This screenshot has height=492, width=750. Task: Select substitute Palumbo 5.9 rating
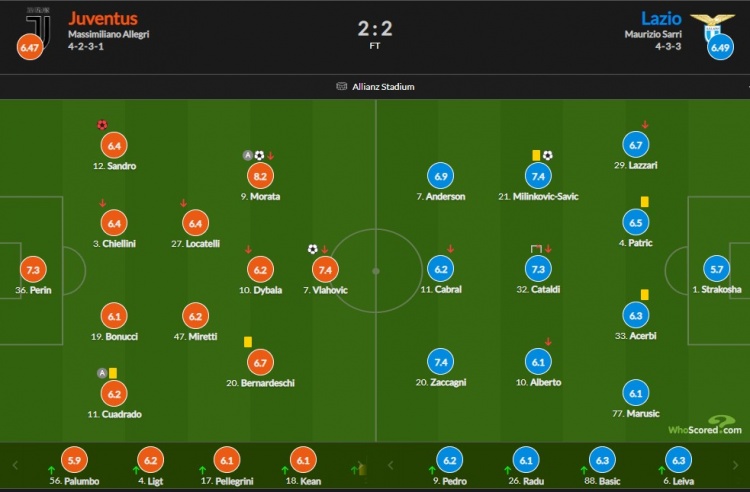[x=74, y=460]
